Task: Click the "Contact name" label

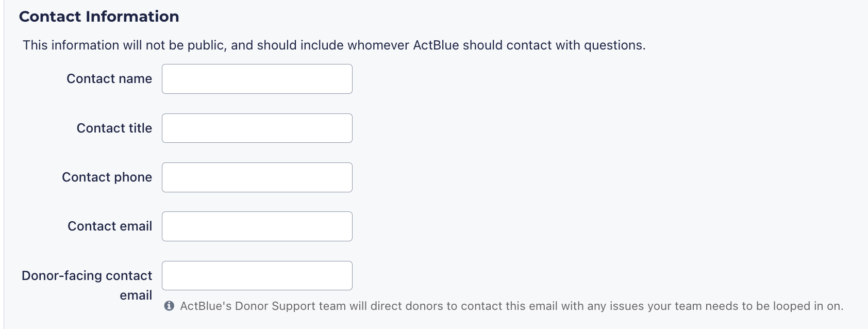Action: [x=109, y=79]
